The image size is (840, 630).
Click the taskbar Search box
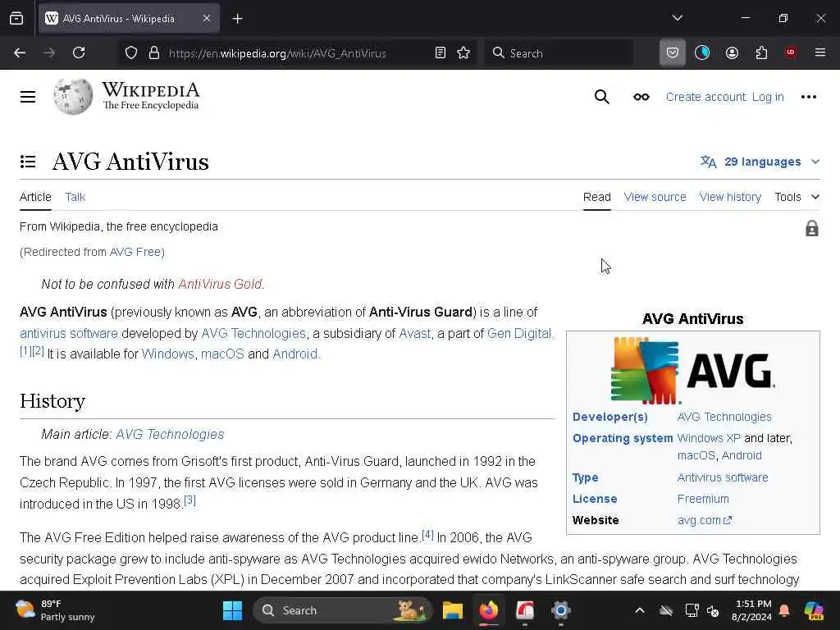343,610
